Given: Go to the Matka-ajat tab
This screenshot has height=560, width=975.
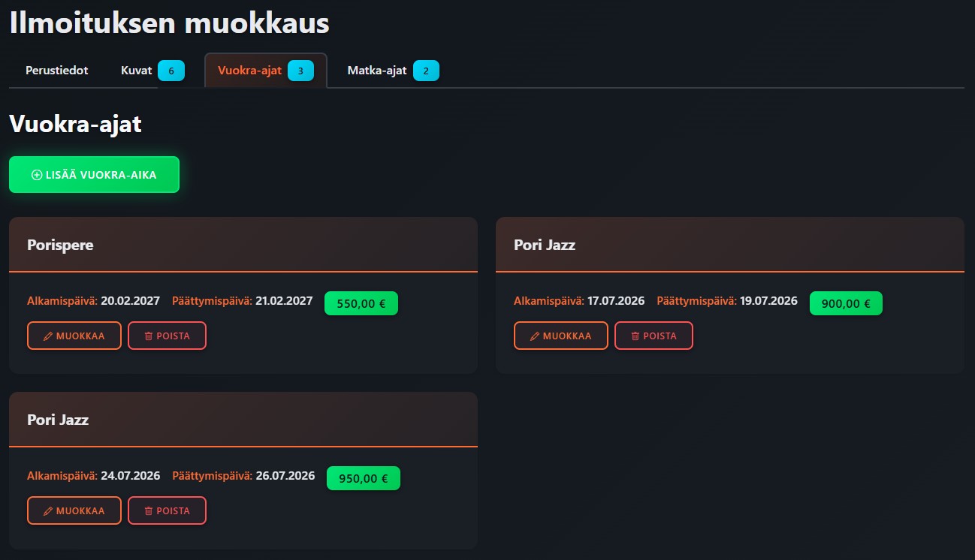Looking at the screenshot, I should pyautogui.click(x=376, y=71).
